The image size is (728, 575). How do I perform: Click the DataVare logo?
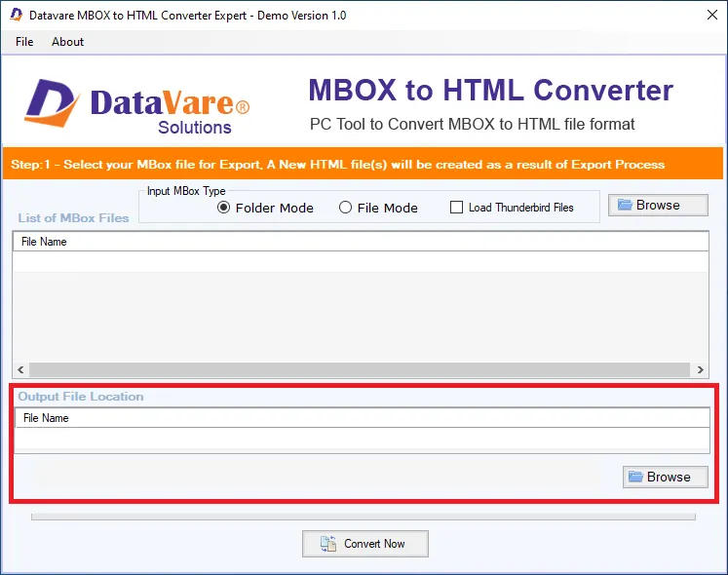pos(137,107)
